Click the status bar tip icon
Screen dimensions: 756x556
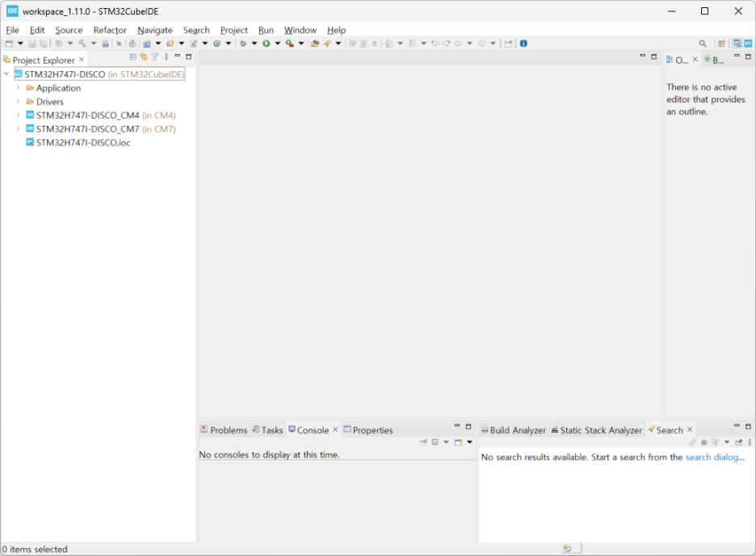(568, 548)
